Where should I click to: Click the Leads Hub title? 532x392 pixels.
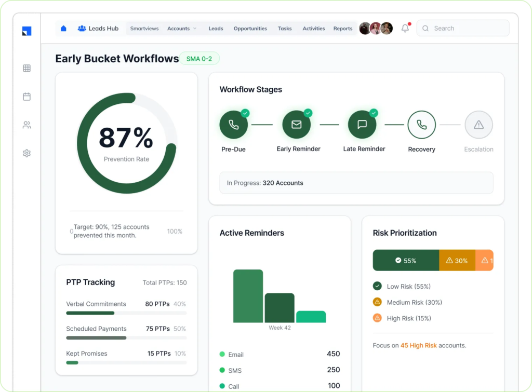(103, 29)
